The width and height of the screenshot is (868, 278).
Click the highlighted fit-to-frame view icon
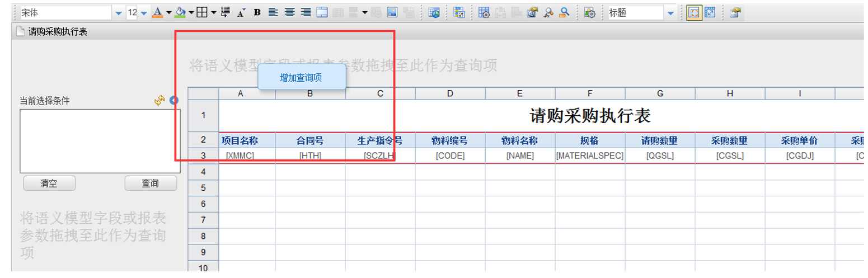694,12
